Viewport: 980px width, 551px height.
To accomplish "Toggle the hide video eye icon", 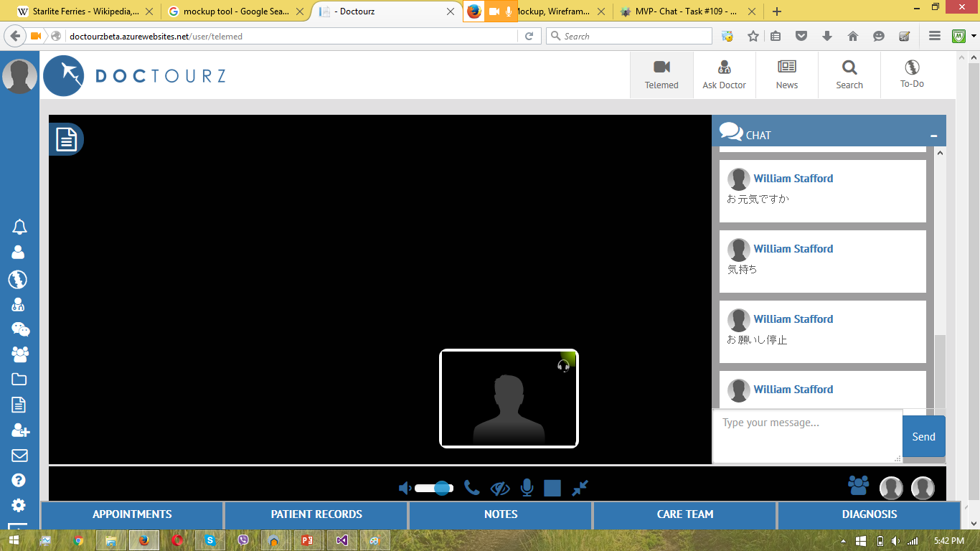I will point(500,489).
